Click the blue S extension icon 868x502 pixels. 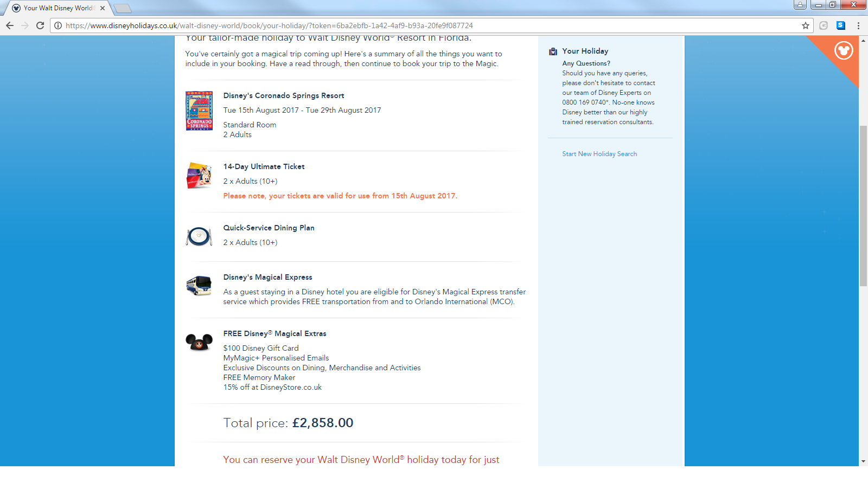(x=841, y=25)
